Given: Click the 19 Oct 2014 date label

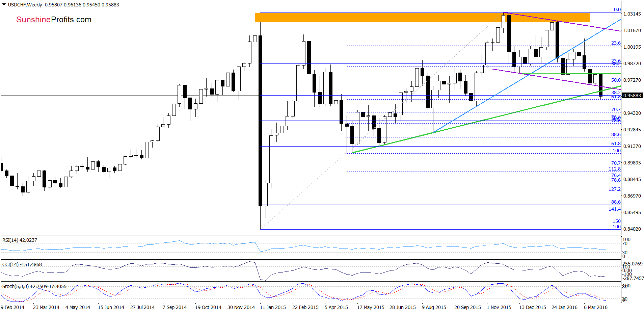Looking at the screenshot, I should (208, 307).
